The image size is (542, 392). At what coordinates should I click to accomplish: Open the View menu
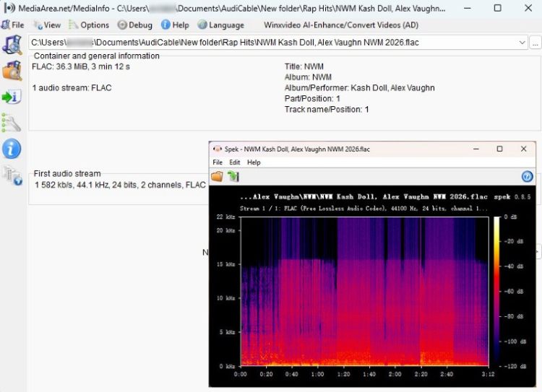point(48,25)
